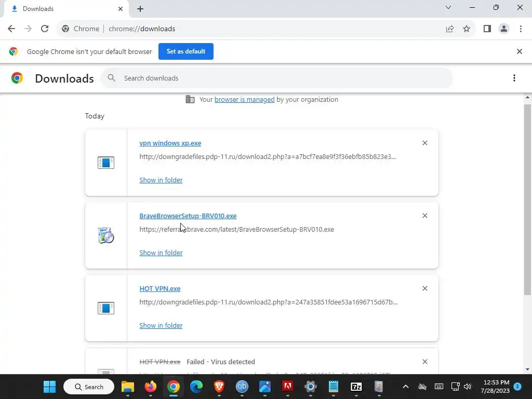Remove the failed virus detected download entry
Screen dimensions: 532x399
point(424,362)
